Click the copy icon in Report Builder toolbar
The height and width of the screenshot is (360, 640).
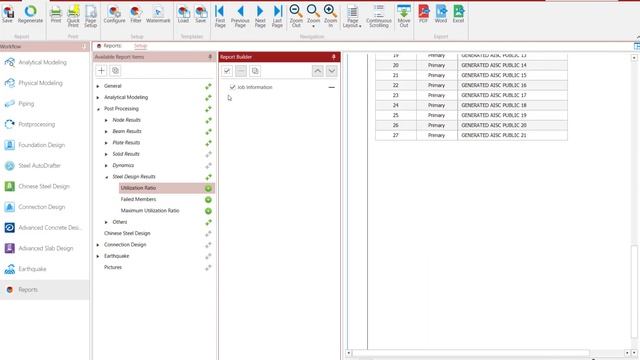point(255,71)
